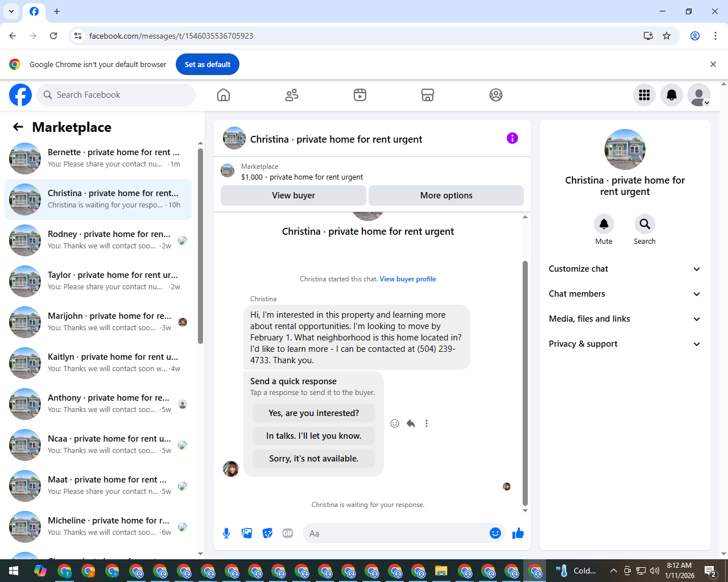Reply to the quick response message
The height and width of the screenshot is (582, 728).
(411, 423)
